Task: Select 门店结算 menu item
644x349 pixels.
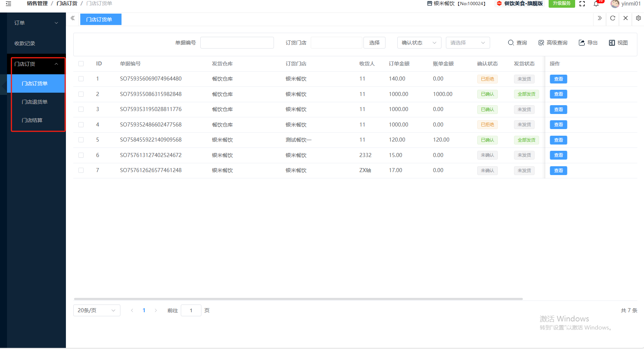Action: pos(32,120)
